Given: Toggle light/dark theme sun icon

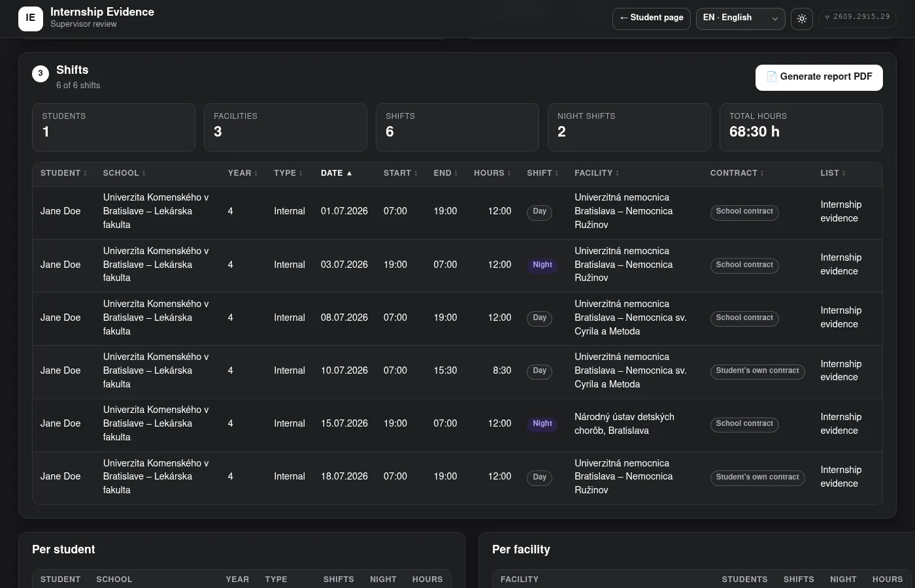Looking at the screenshot, I should (802, 18).
